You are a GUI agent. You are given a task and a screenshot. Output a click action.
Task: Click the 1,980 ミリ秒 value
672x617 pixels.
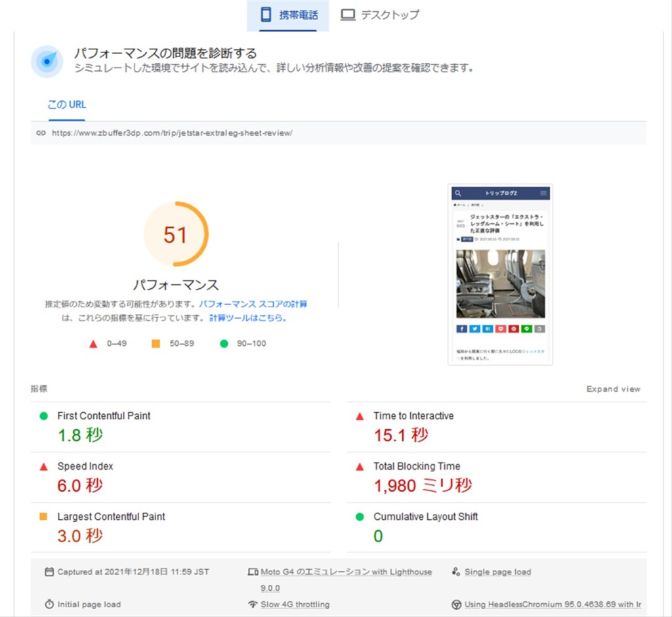pos(423,485)
